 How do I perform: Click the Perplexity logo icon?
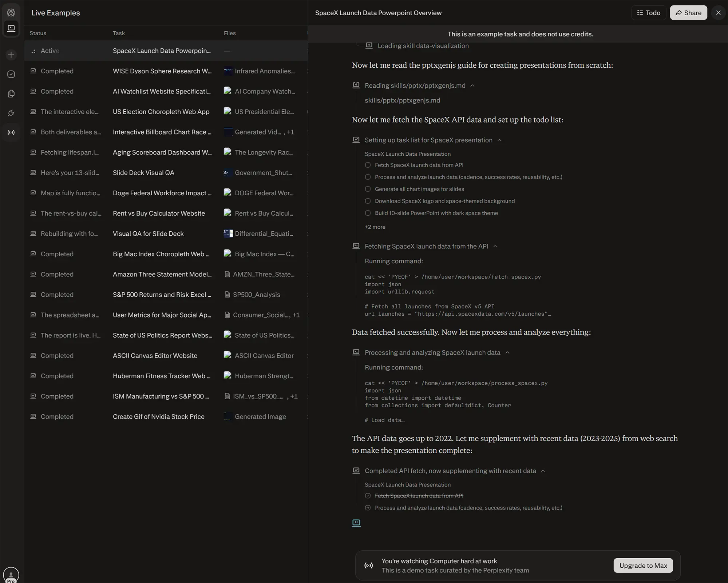coord(11,12)
